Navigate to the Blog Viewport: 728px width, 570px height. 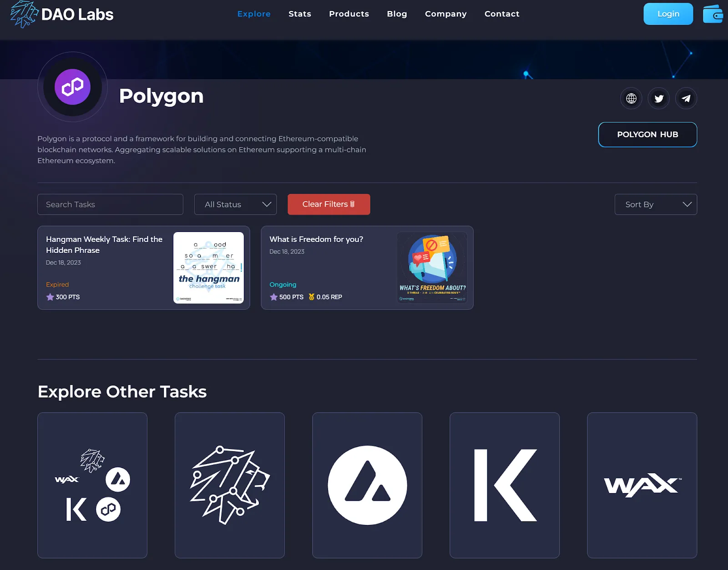pos(397,14)
